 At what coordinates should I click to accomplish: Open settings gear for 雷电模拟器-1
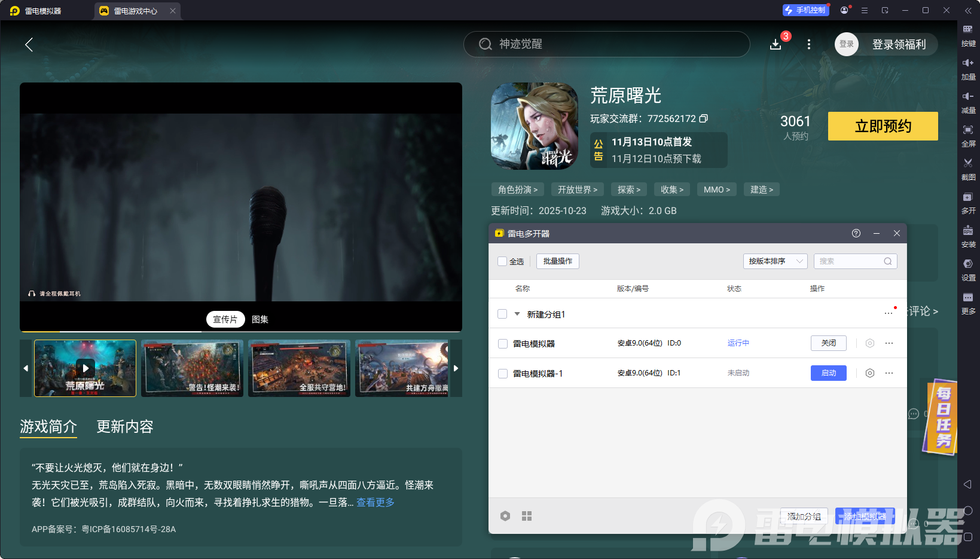tap(870, 373)
